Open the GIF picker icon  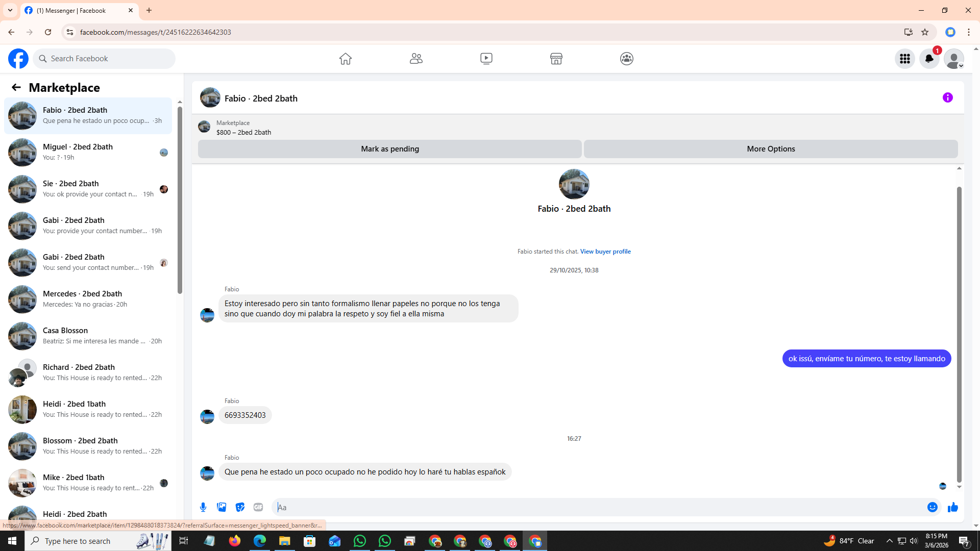pyautogui.click(x=258, y=507)
